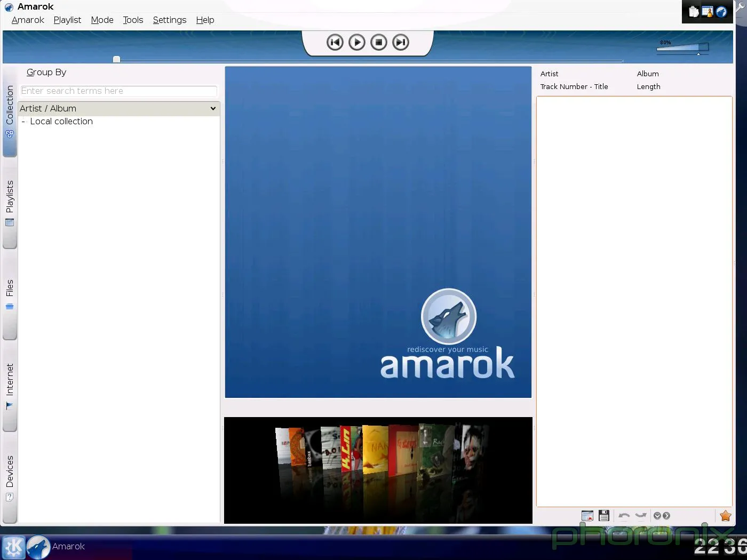The height and width of the screenshot is (560, 747).
Task: Open the Klipper clipboard tray icon
Action: click(x=694, y=12)
